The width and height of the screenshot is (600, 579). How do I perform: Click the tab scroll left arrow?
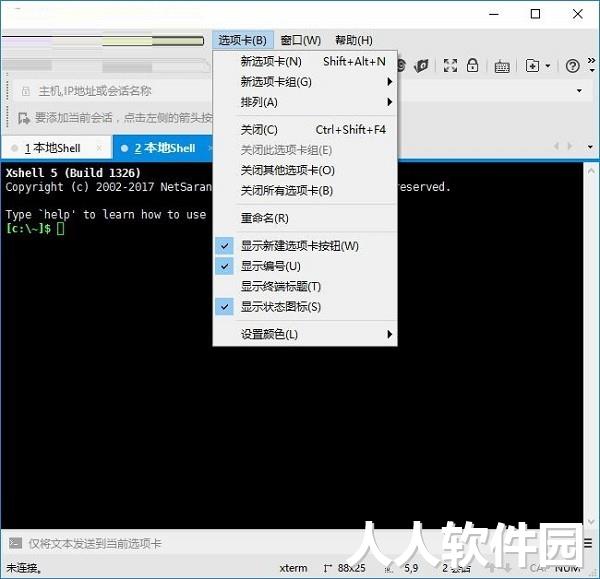[x=556, y=146]
